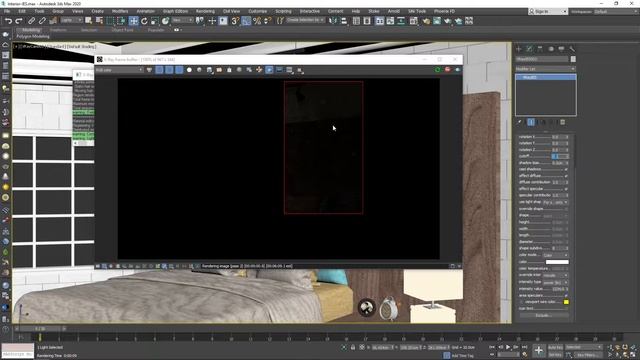Toggle the affect specular checkbox
Screen dimensions: 640x360
click(x=566, y=189)
